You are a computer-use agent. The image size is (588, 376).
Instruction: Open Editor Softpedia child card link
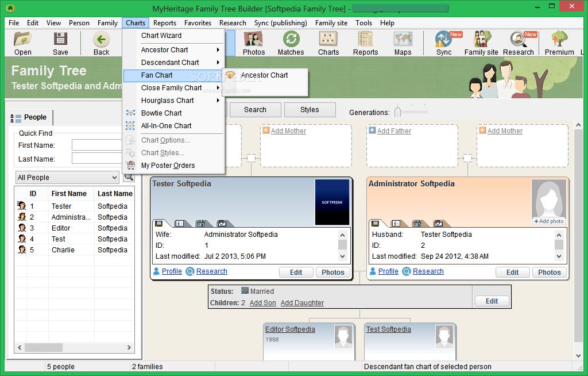[x=290, y=329]
